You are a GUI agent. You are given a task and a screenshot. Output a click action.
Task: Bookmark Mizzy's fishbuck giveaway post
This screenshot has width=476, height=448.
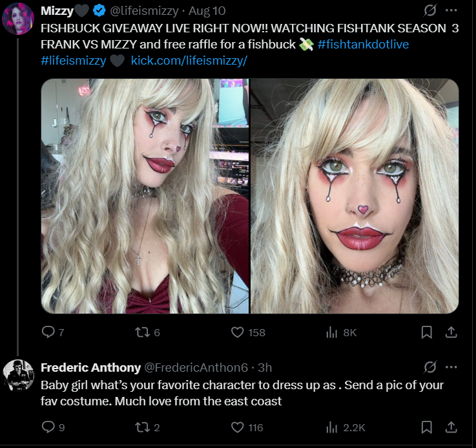pyautogui.click(x=426, y=332)
